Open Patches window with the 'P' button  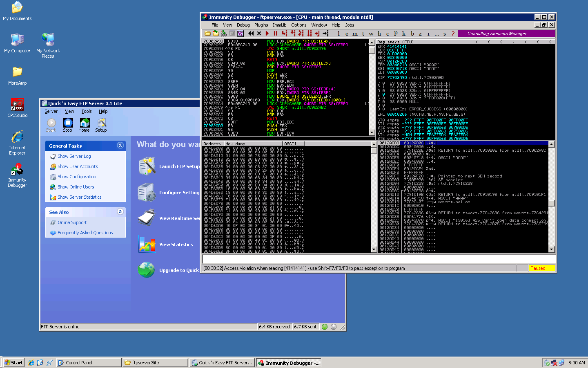(x=396, y=34)
